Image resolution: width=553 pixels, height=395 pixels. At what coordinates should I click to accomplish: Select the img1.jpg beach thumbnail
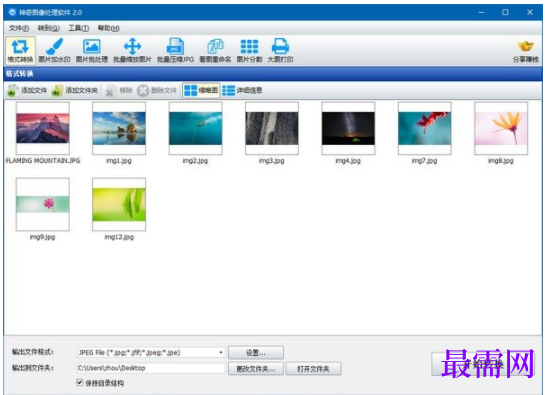119,128
